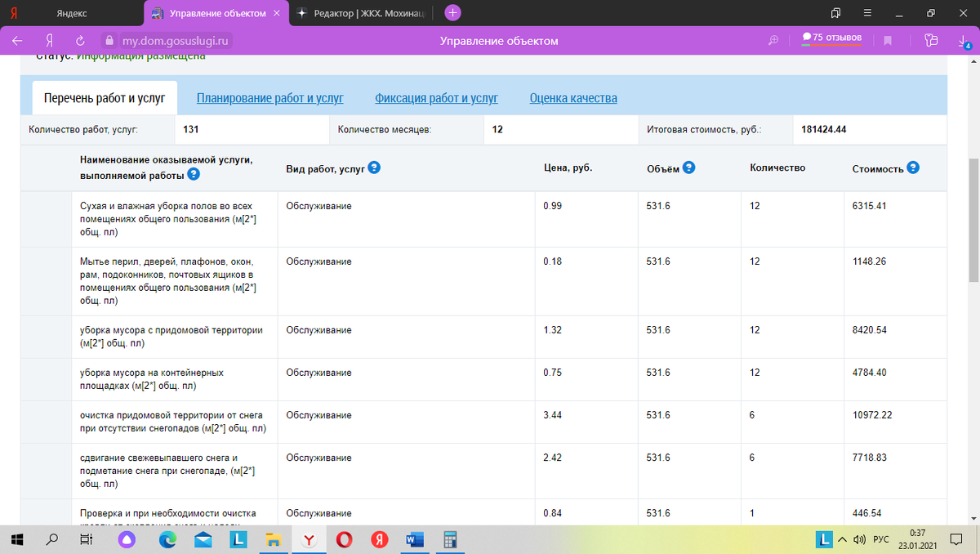
Task: Launch Alice assistant from the taskbar
Action: pyautogui.click(x=128, y=539)
